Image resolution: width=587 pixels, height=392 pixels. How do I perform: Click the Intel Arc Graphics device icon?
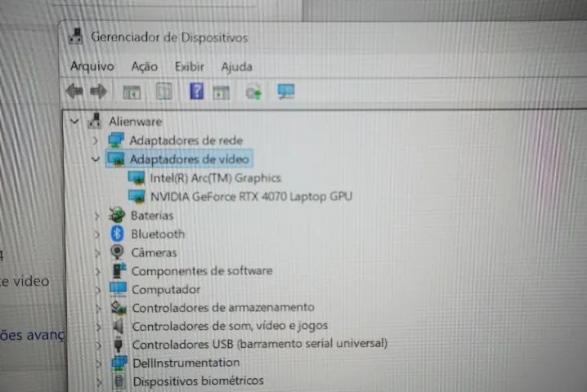(137, 178)
